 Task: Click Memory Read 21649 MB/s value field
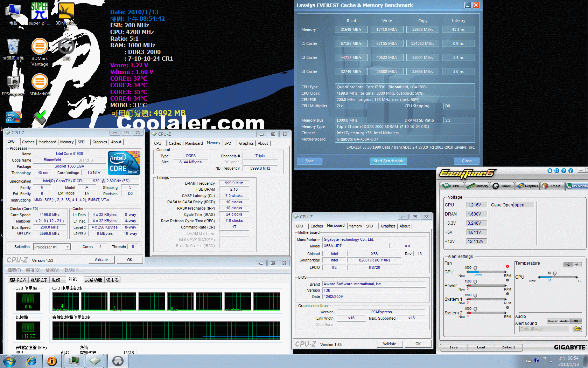[351, 29]
